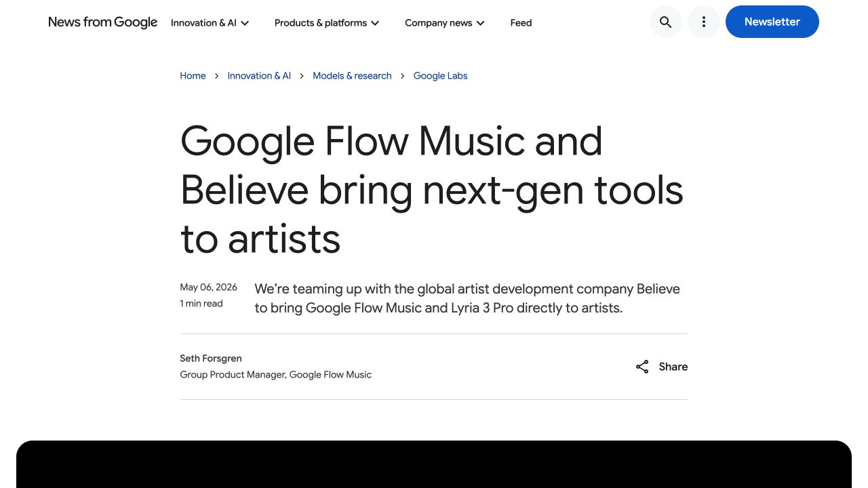Open the Innovation & AI breadcrumb link

(259, 76)
